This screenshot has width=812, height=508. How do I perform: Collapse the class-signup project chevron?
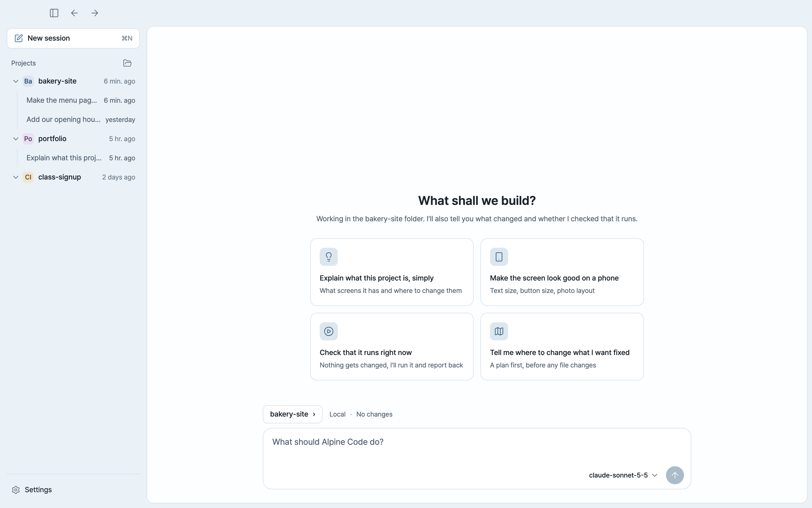point(16,177)
